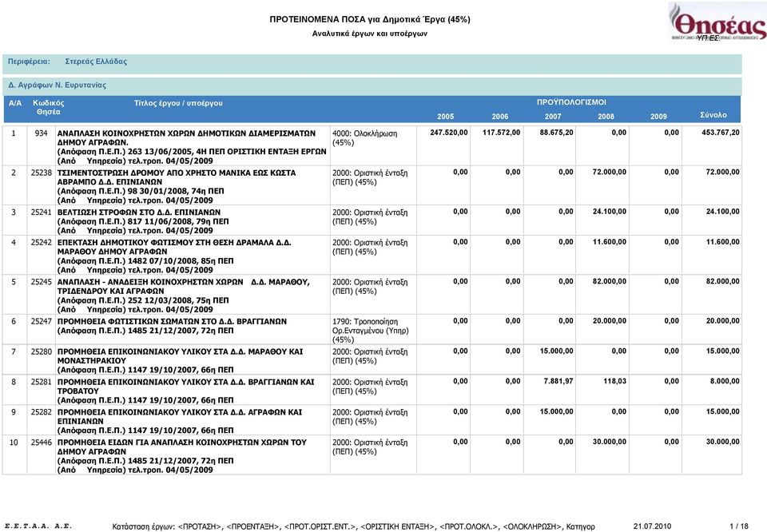Click the total 82.000,00
Image resolution: width=767 pixels, height=532 pixels.
pyautogui.click(x=722, y=282)
